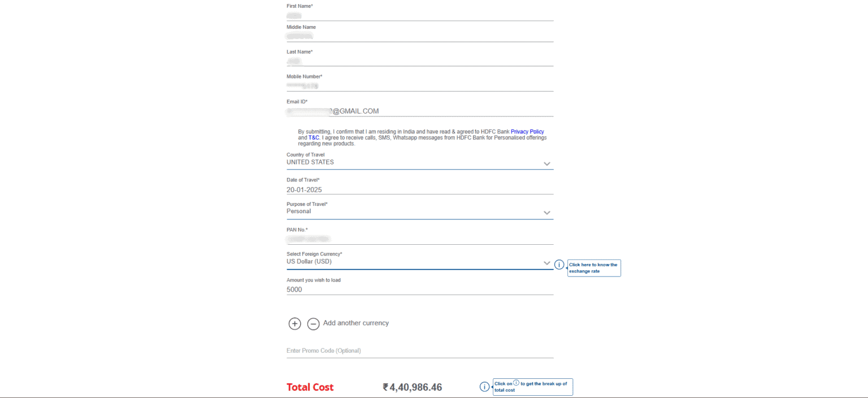The image size is (868, 398).
Task: Expand the Country of Travel dropdown
Action: 546,163
